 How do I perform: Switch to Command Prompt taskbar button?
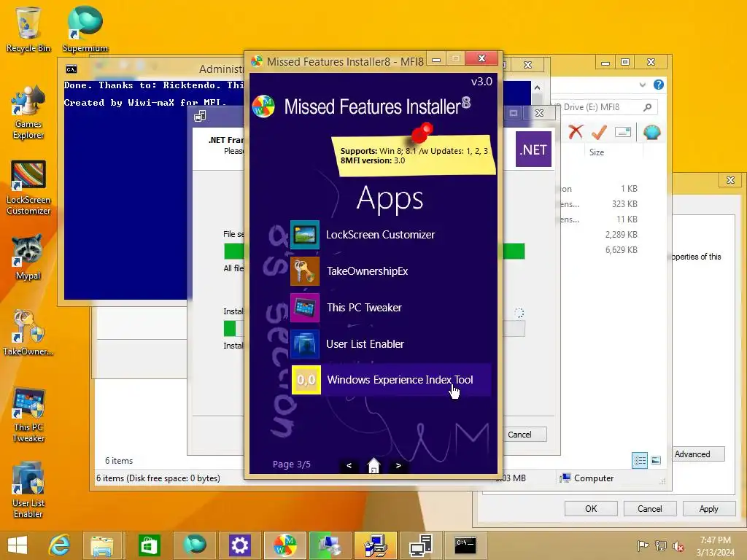[465, 545]
